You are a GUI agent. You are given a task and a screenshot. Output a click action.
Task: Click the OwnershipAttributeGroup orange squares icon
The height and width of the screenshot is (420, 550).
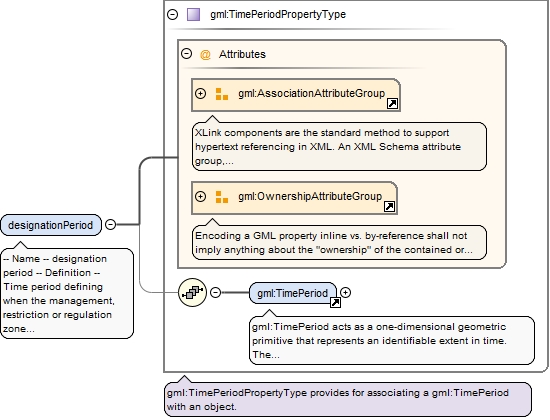(x=222, y=197)
